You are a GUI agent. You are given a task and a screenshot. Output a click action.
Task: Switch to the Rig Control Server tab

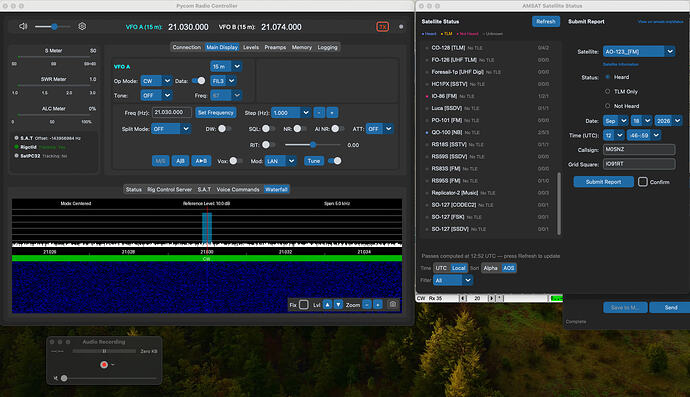[169, 189]
